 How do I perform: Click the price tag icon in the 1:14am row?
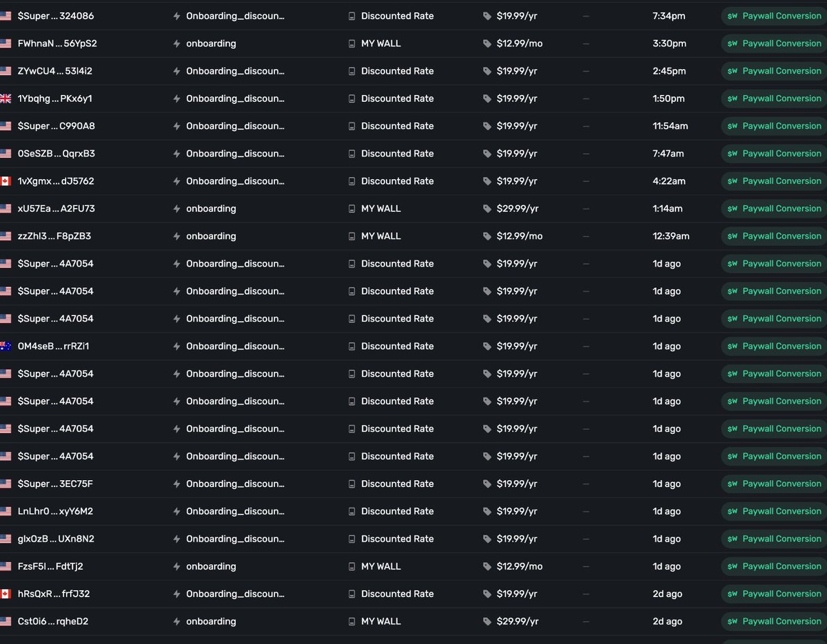(487, 209)
